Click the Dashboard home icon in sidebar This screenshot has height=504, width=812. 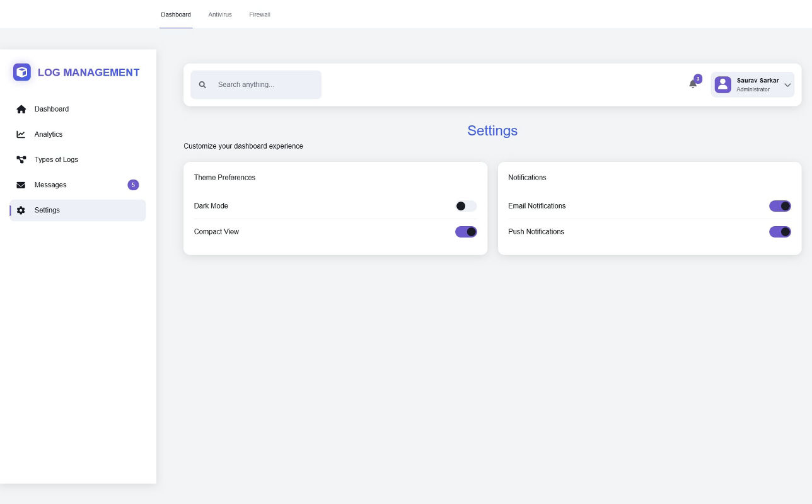point(21,109)
